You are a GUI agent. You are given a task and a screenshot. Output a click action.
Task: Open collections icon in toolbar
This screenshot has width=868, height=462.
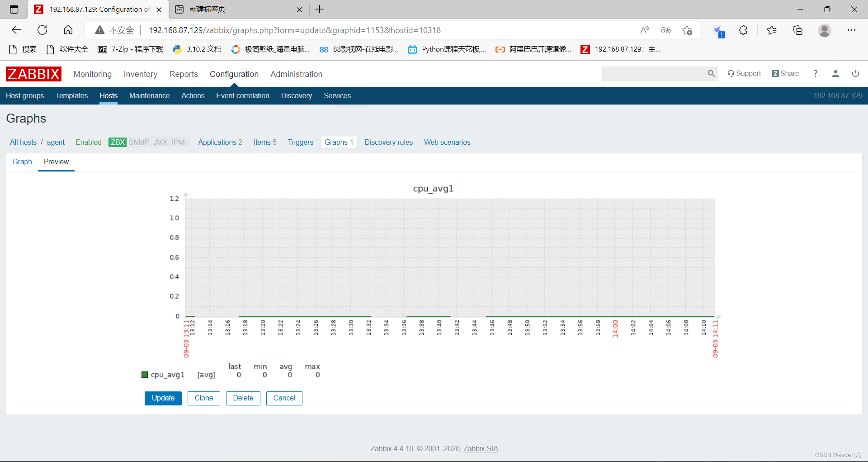click(798, 30)
